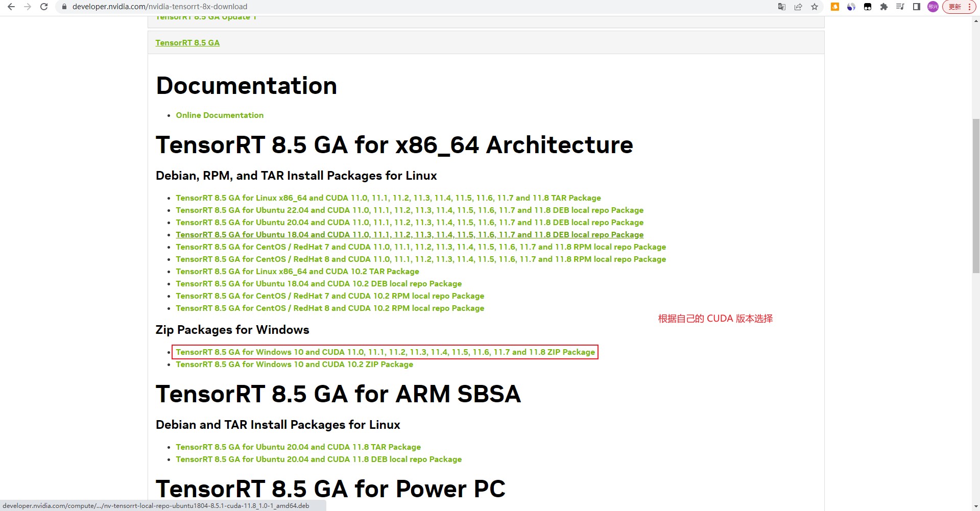
Task: Open the Online Documentation link
Action: (220, 115)
